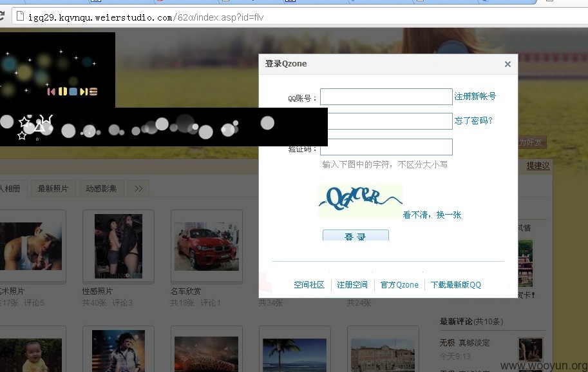The width and height of the screenshot is (588, 372).
Task: Open the 性感照片 album thumbnail
Action: [x=119, y=246]
